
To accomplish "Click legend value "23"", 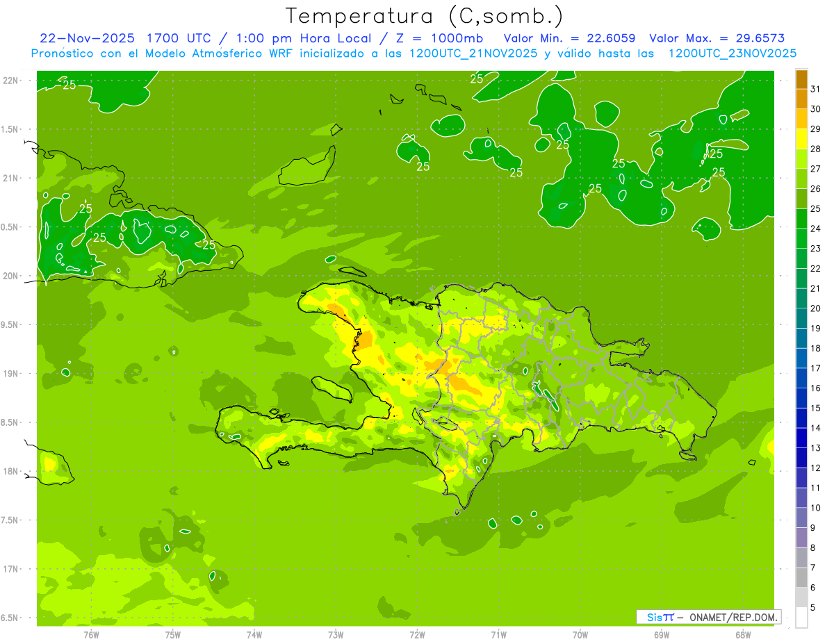I will pyautogui.click(x=816, y=249).
